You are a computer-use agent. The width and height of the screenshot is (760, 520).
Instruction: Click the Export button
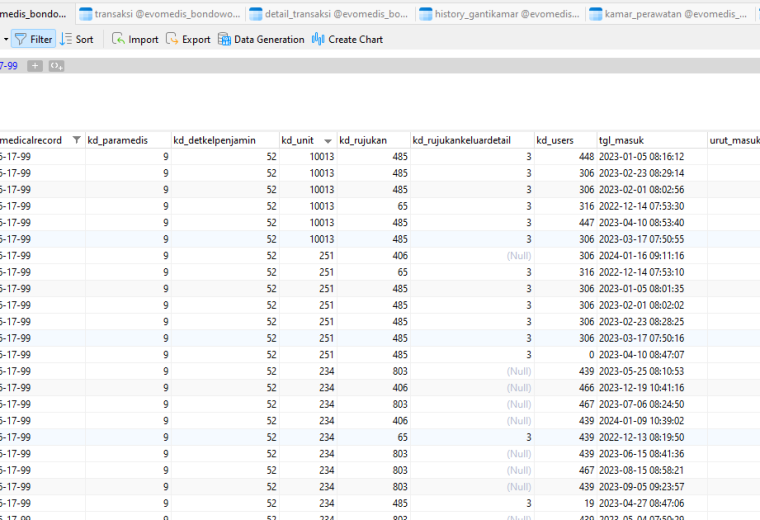click(x=188, y=39)
